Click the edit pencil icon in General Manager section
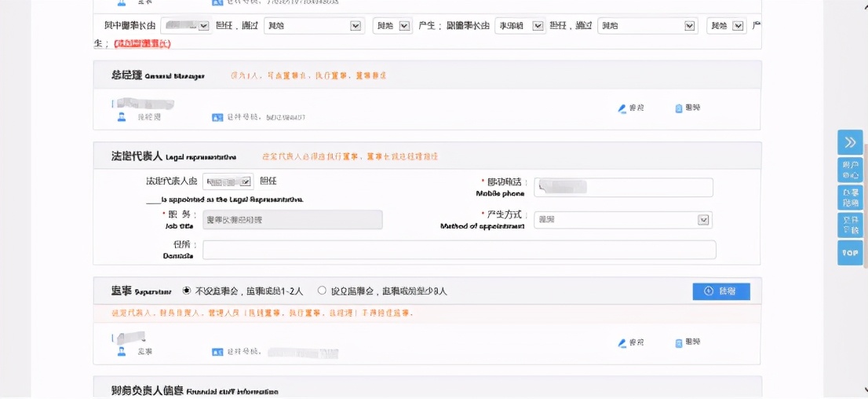868x399 pixels. tap(622, 108)
